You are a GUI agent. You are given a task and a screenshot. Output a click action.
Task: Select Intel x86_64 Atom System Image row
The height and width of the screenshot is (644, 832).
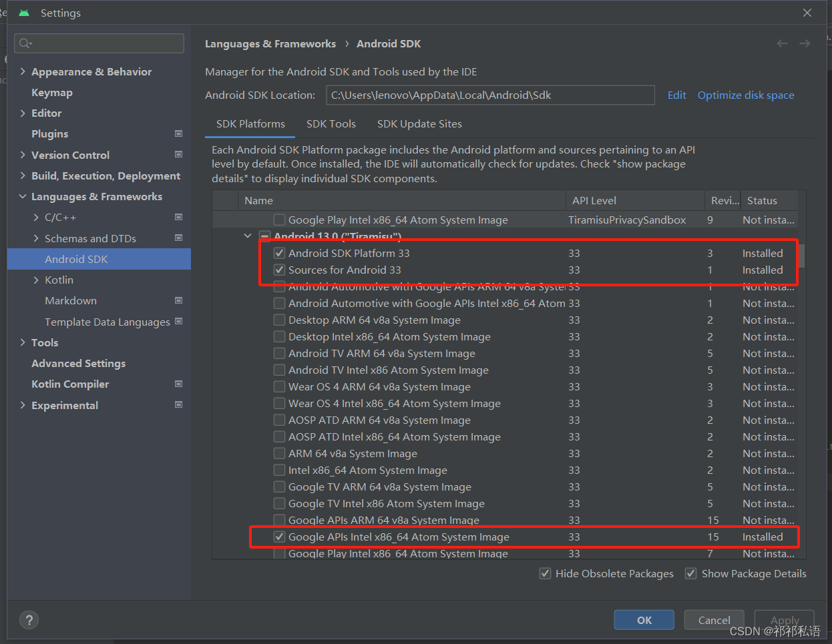coord(505,470)
